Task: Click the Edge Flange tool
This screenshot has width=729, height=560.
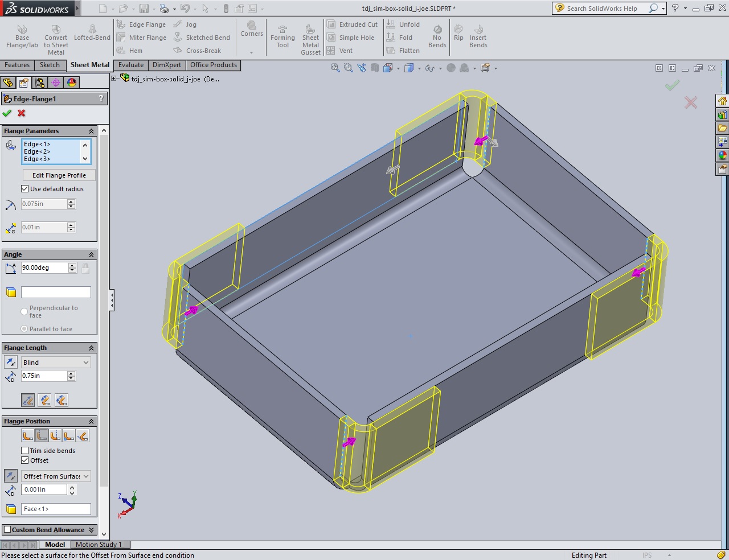Action: (141, 24)
